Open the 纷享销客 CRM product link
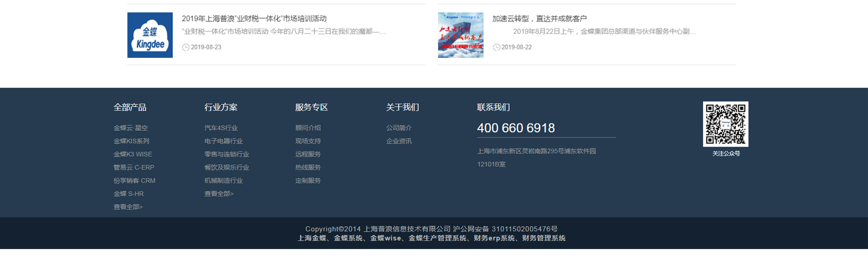This screenshot has height=267, width=868. tap(134, 181)
